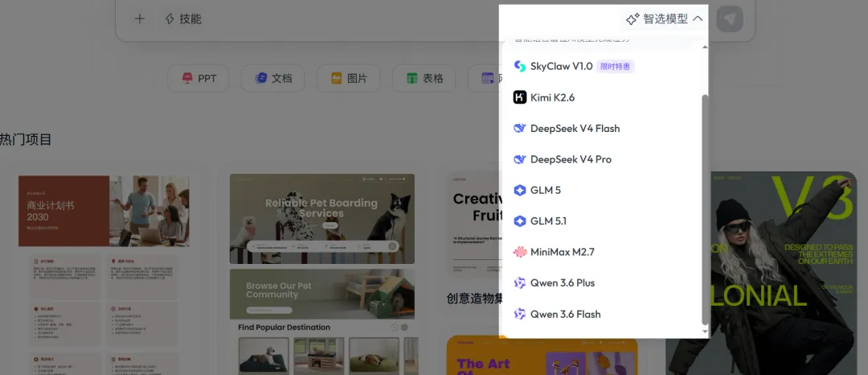Viewport: 868px width, 375px height.
Task: Click the scrollbar down arrow in model list
Action: [705, 332]
